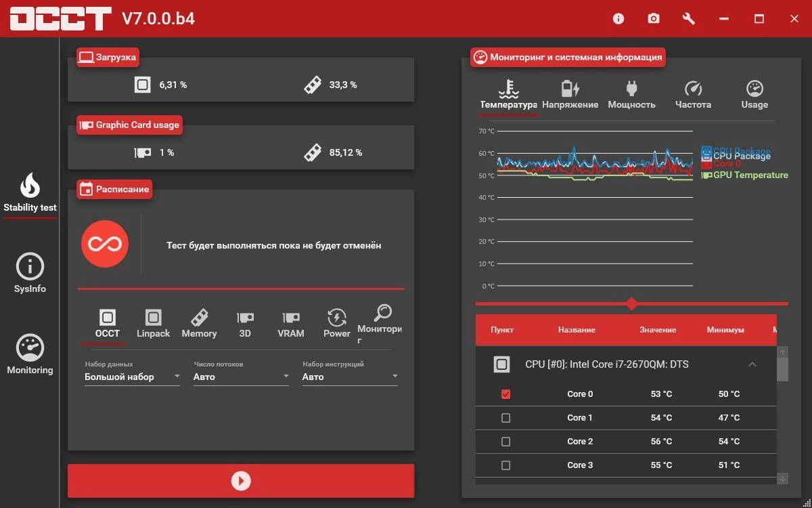The image size is (812, 508).
Task: Switch to the Температура tab
Action: 508,96
